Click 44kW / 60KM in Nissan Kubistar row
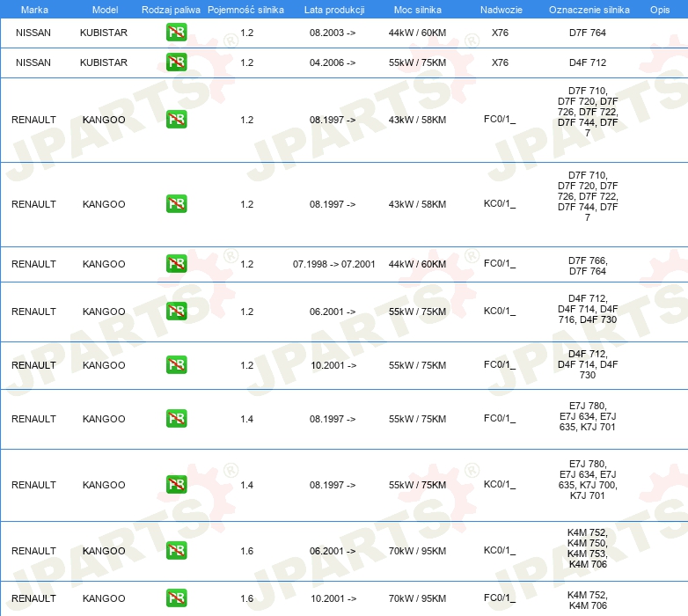Screen dimensions: 688x616 point(417,33)
